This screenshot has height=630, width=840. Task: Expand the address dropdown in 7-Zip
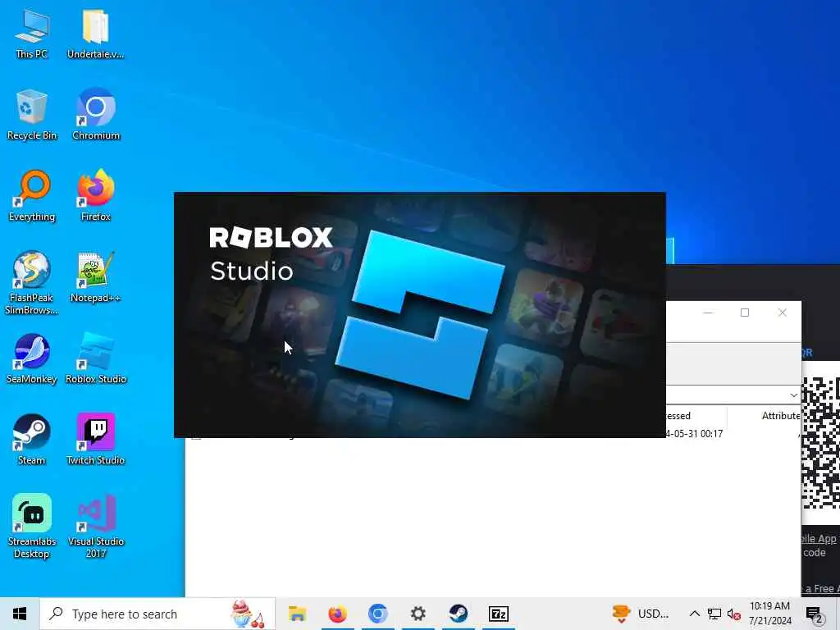[x=793, y=395]
